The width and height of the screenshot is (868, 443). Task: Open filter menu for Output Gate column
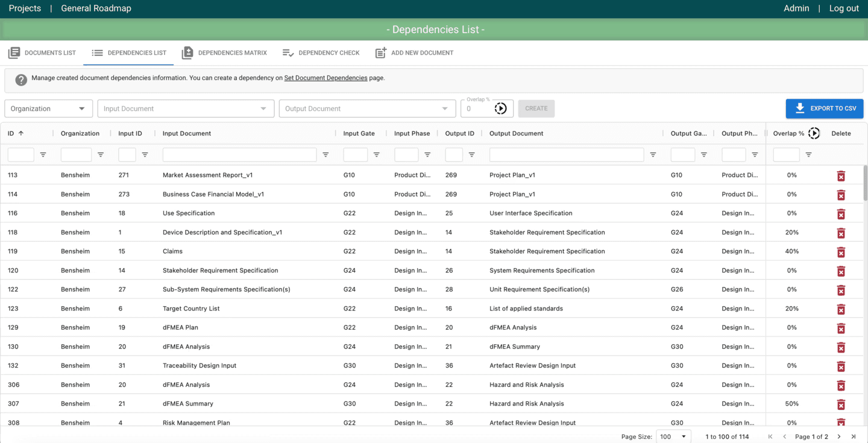tap(703, 155)
